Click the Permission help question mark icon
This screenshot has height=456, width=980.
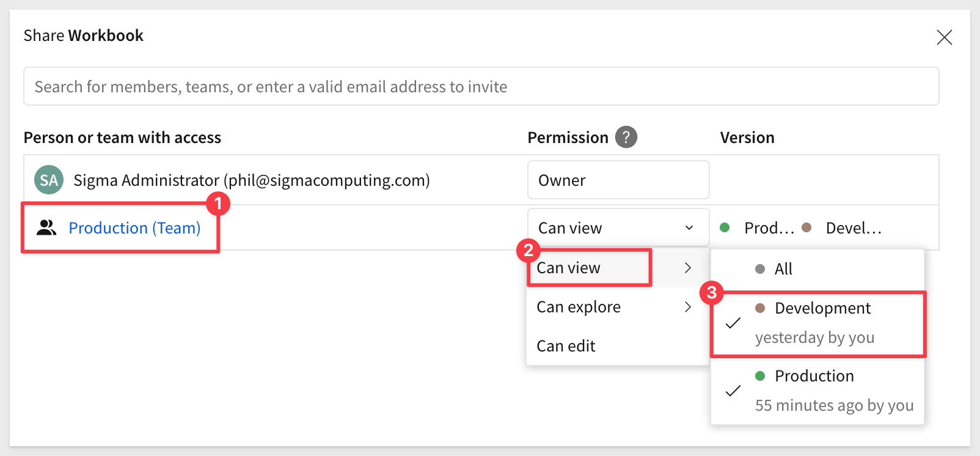pos(626,137)
